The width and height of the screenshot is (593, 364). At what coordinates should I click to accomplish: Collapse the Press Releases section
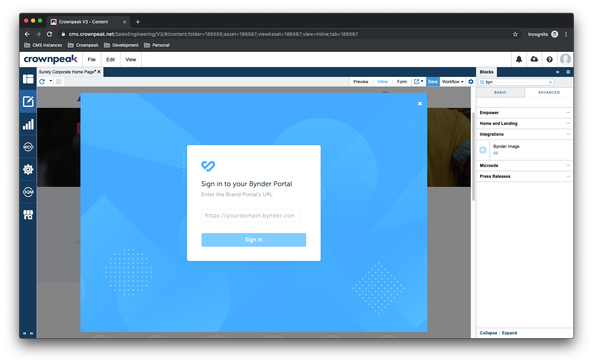pyautogui.click(x=568, y=176)
